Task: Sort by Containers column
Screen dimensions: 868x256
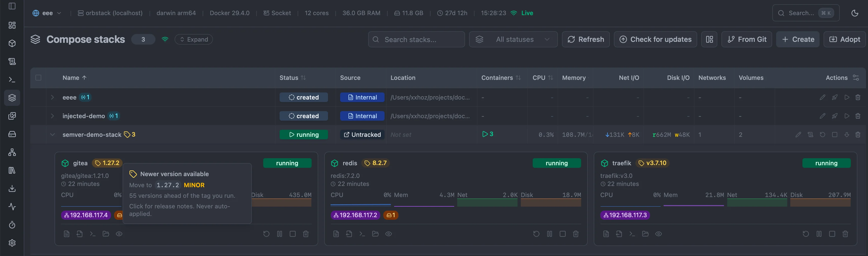Action: pos(501,78)
